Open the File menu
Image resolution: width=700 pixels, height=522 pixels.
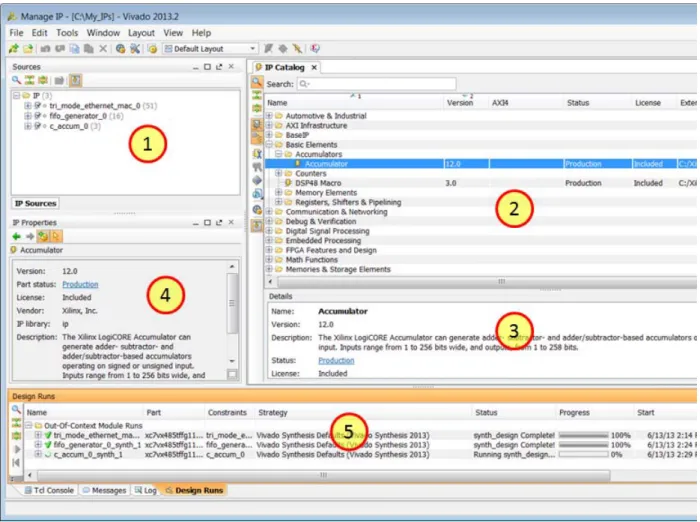17,33
